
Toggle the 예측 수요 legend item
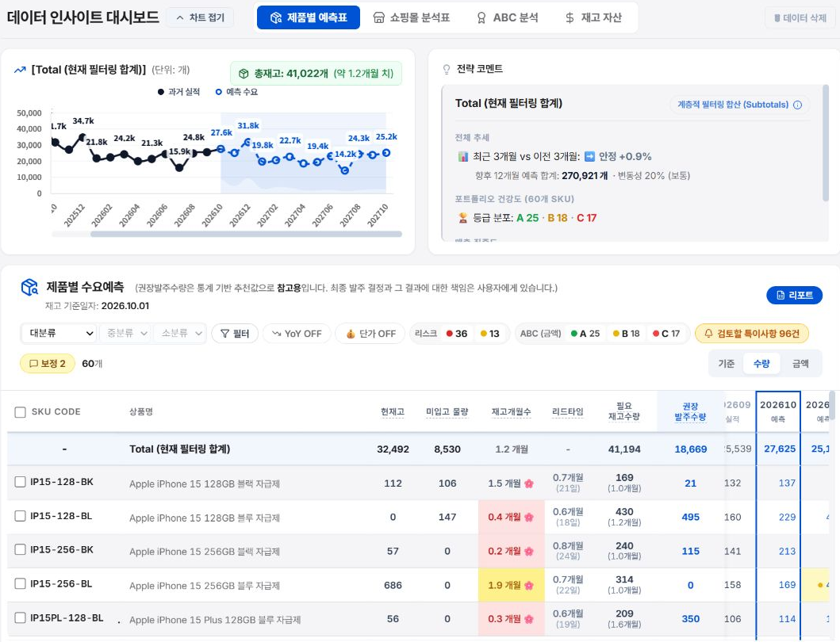click(x=236, y=92)
